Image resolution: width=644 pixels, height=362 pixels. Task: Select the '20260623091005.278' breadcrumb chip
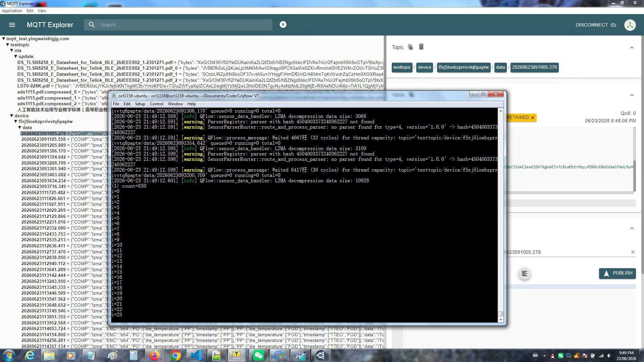point(534,67)
